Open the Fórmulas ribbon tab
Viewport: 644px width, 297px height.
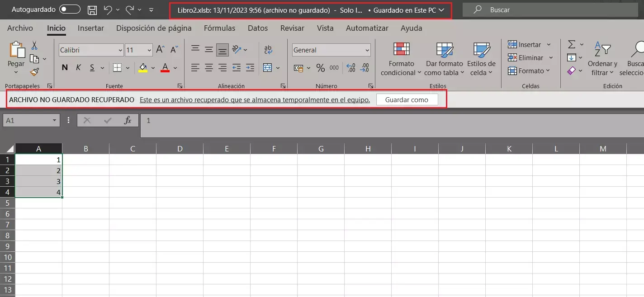pos(219,28)
